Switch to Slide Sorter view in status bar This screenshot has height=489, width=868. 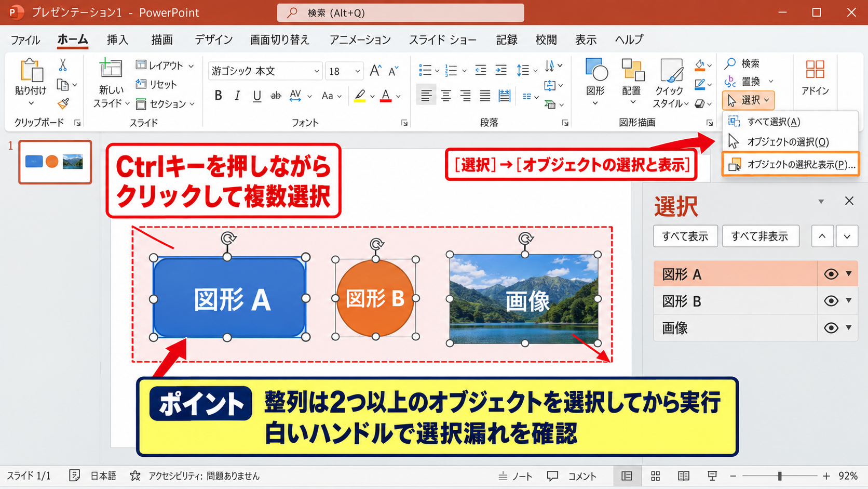click(x=656, y=476)
